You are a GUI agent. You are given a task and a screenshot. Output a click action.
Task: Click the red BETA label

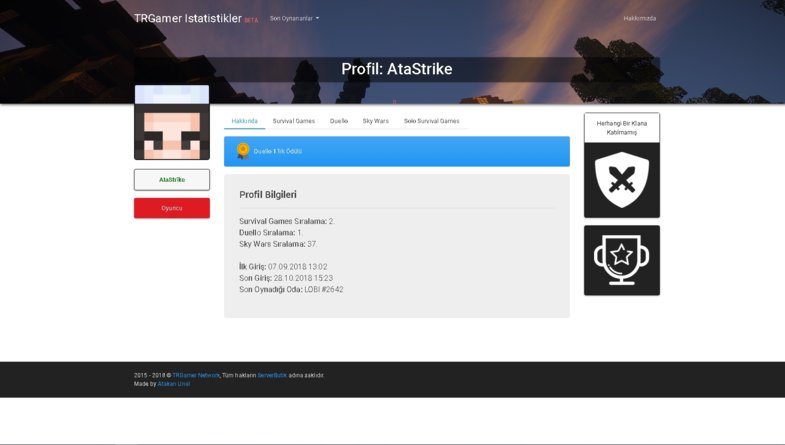(251, 21)
